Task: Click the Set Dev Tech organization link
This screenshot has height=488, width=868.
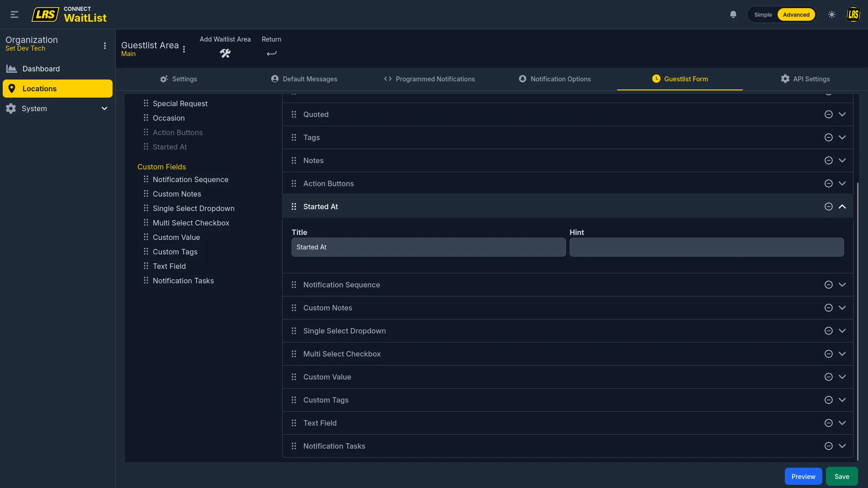Action: [x=25, y=49]
